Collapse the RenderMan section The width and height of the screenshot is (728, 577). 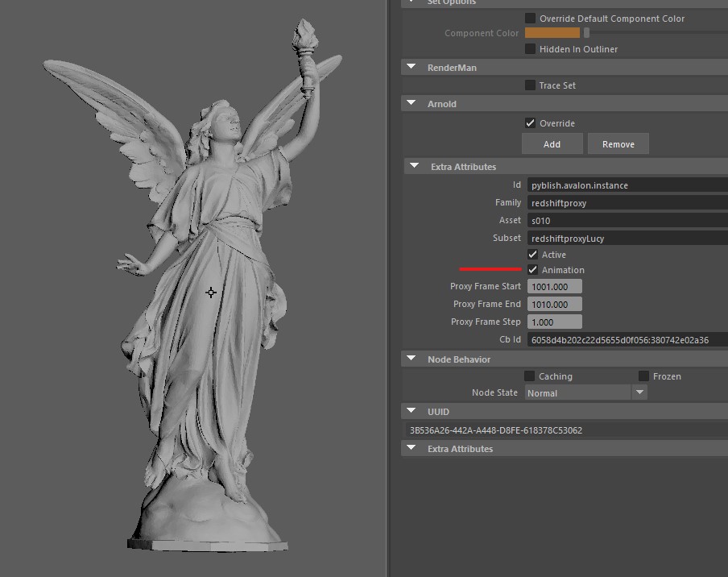pos(411,67)
